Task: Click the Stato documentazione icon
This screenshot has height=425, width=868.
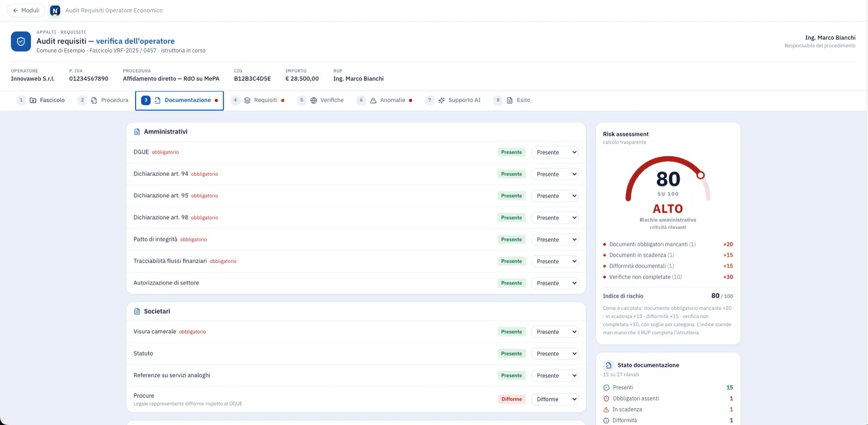Action: (608, 365)
